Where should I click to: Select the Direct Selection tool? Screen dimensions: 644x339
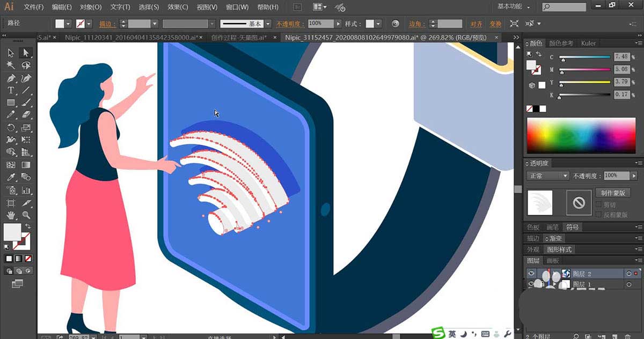26,53
